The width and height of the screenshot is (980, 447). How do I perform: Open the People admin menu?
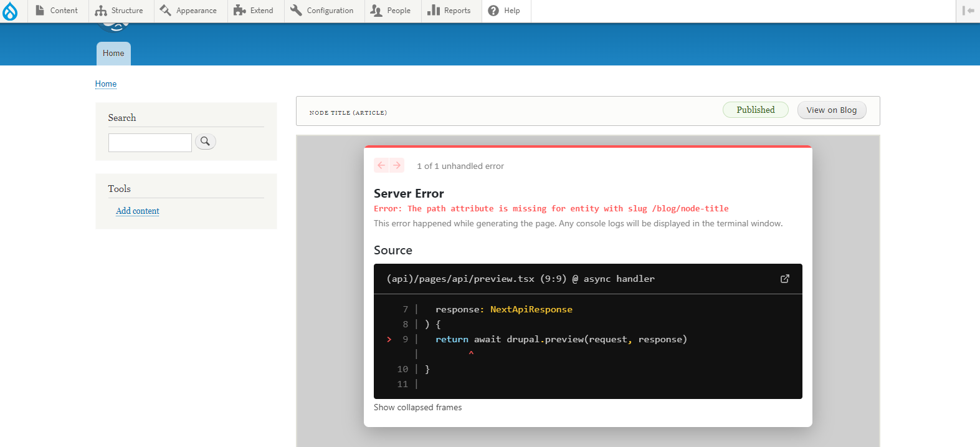(391, 11)
